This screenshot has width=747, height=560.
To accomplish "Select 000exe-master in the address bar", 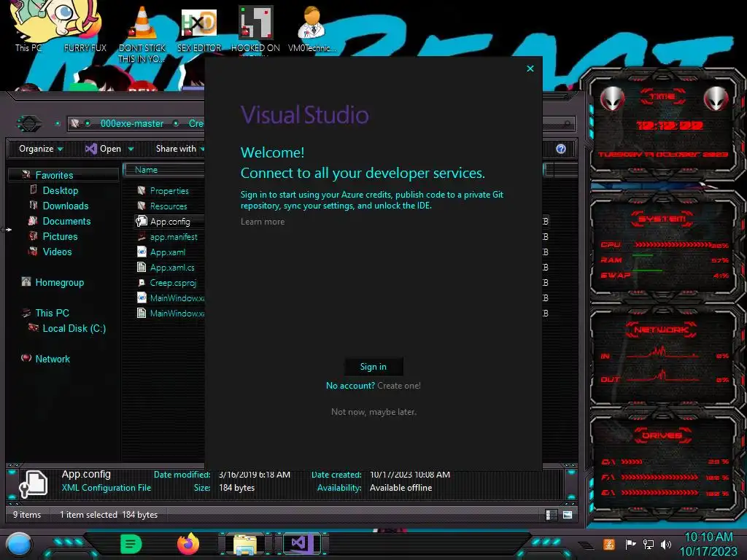I will tap(131, 124).
